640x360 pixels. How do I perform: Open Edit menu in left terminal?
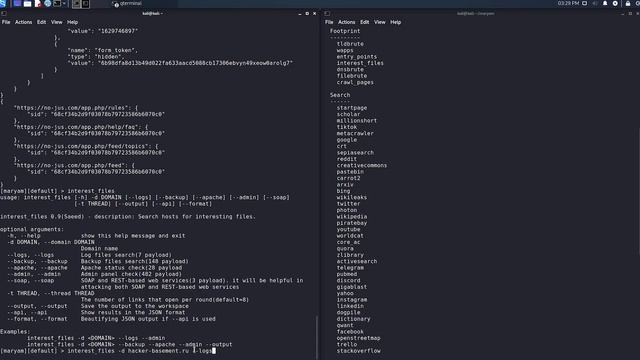point(41,22)
